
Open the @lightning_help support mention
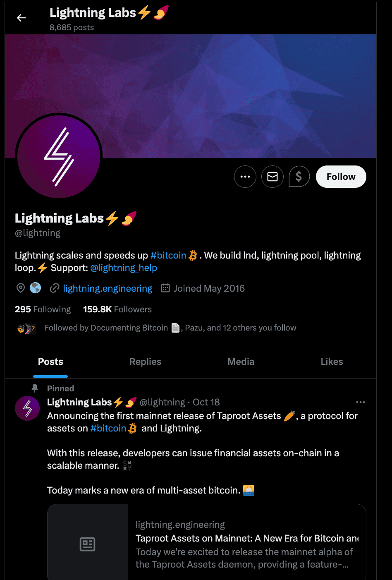point(124,268)
